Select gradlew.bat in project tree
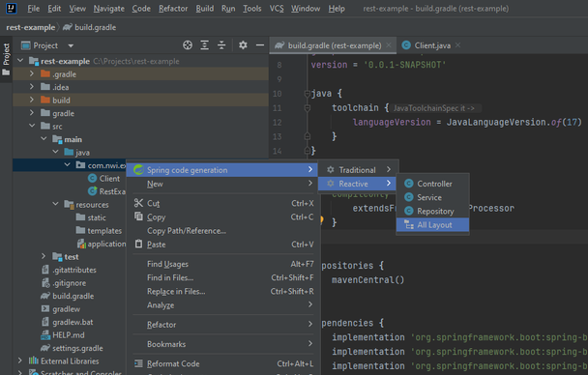 coord(73,322)
